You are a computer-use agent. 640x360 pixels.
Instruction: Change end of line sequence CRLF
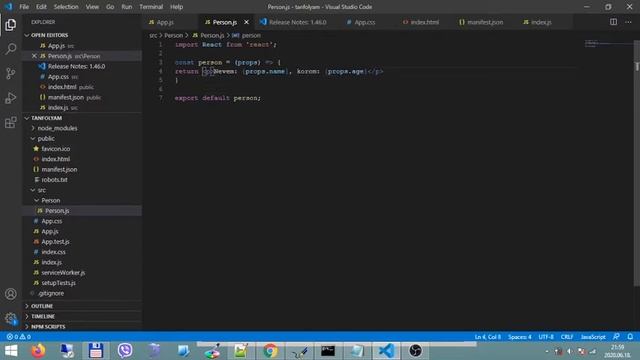pyautogui.click(x=567, y=337)
